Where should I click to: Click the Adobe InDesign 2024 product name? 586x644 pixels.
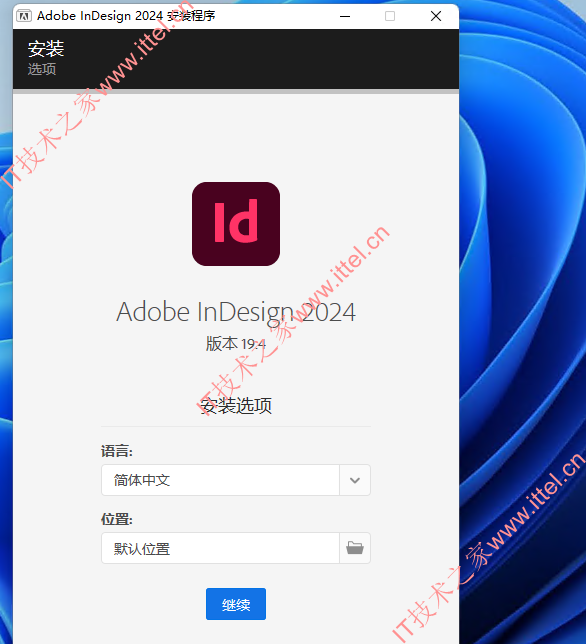[236, 312]
